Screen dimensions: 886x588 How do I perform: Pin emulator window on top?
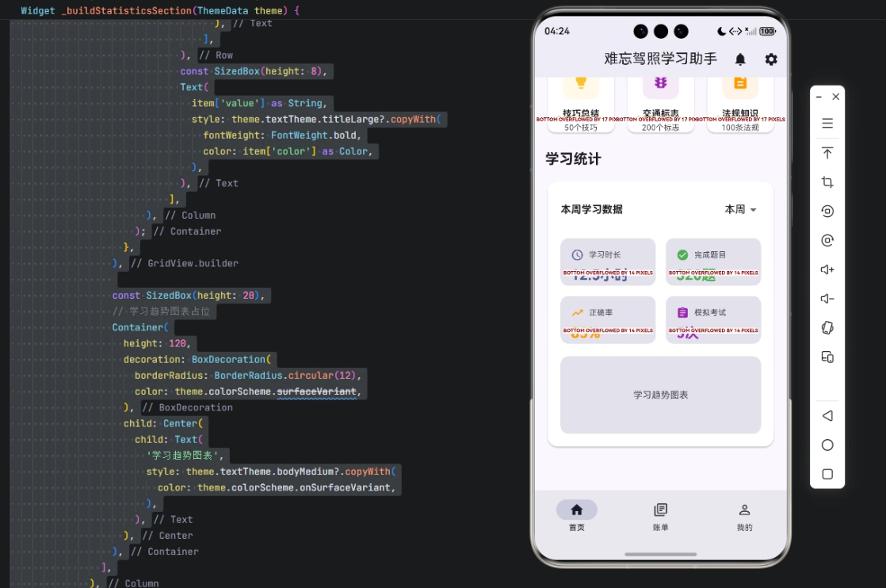click(827, 153)
